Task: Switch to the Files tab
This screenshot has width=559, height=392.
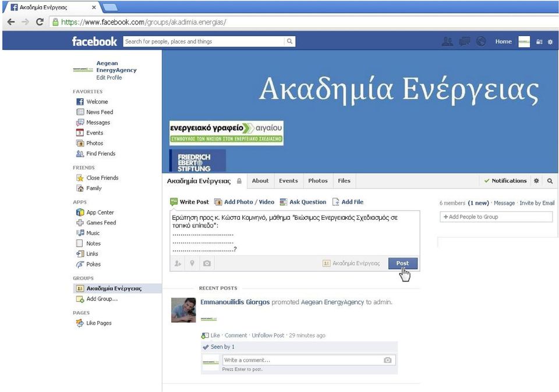Action: coord(344,180)
